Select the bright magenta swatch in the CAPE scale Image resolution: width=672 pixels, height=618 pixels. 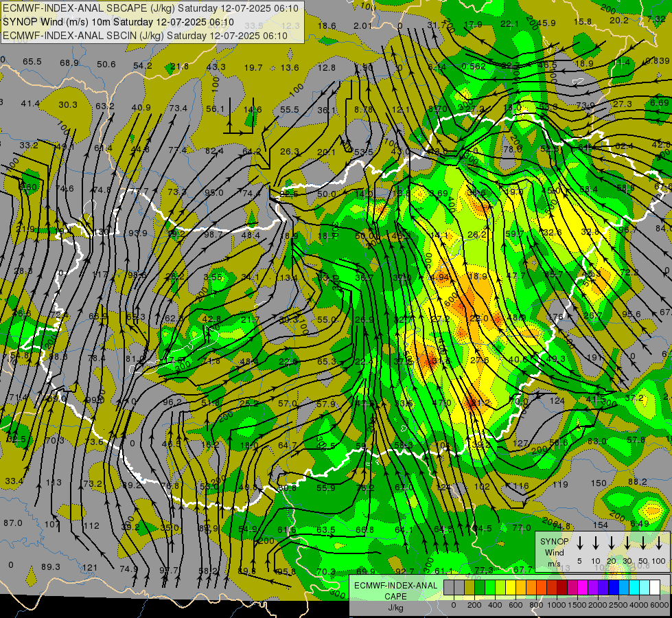[x=583, y=588]
